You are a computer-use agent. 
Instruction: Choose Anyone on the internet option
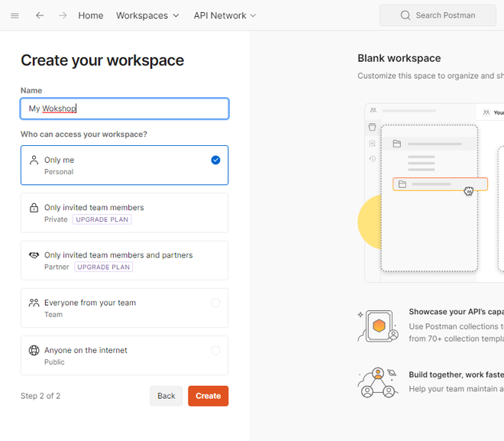[x=124, y=355]
